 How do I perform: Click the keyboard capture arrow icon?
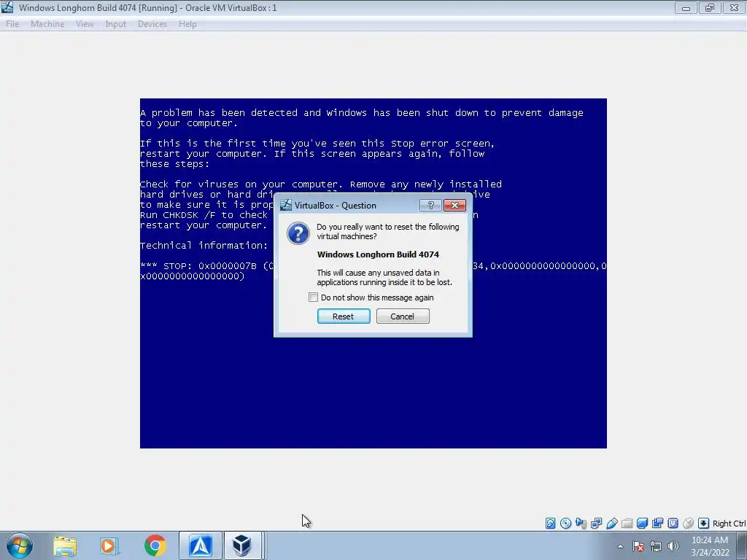click(703, 524)
